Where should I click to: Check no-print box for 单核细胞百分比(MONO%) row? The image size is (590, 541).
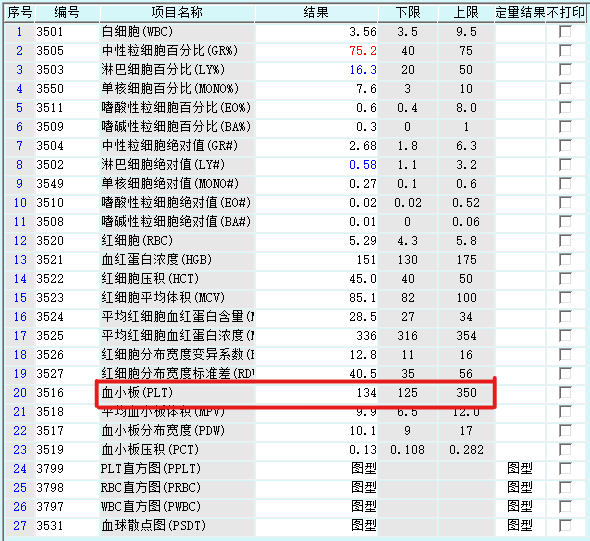coord(565,88)
